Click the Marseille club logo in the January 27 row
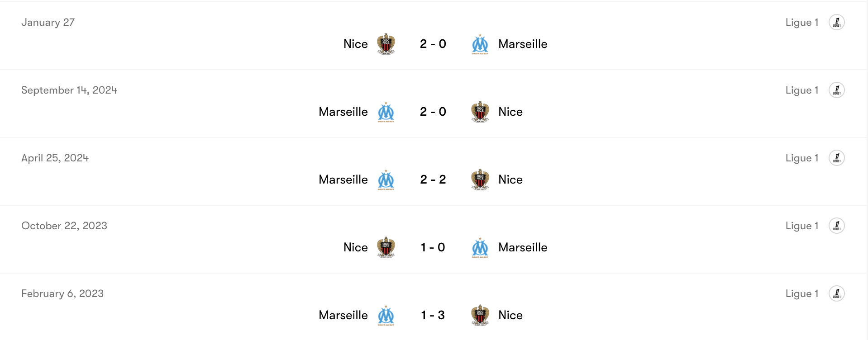The height and width of the screenshot is (340, 868). (479, 44)
